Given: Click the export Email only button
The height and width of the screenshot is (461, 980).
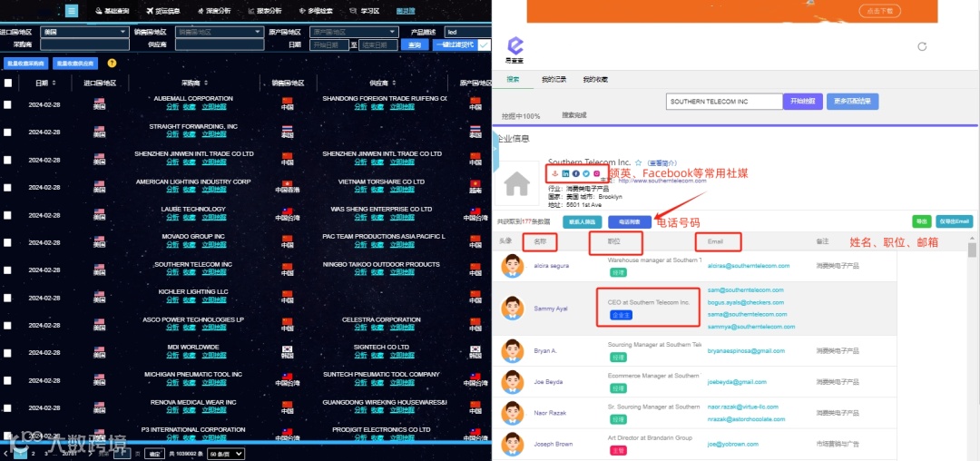Looking at the screenshot, I should (955, 221).
